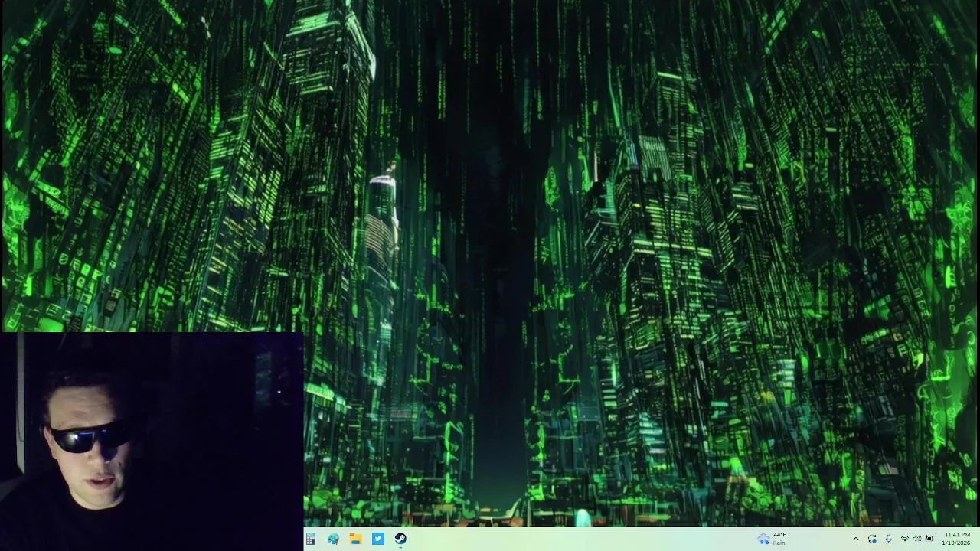This screenshot has width=980, height=551.
Task: Open the clock showing 11:41 PM
Action: coord(957,539)
